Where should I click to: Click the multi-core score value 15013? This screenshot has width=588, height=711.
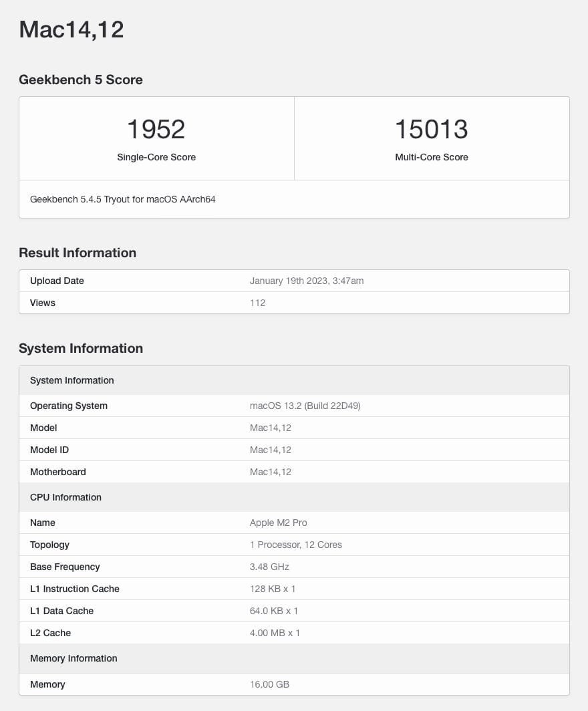(432, 129)
